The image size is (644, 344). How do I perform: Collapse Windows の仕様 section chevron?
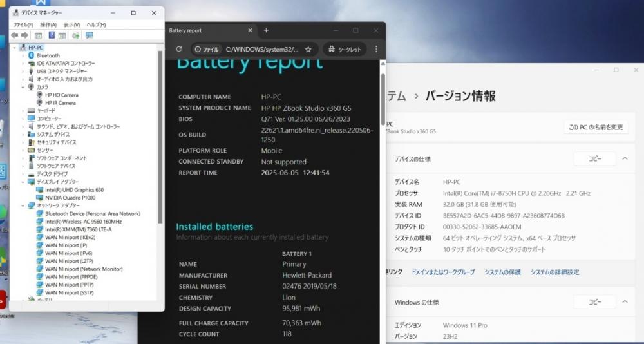pos(625,302)
